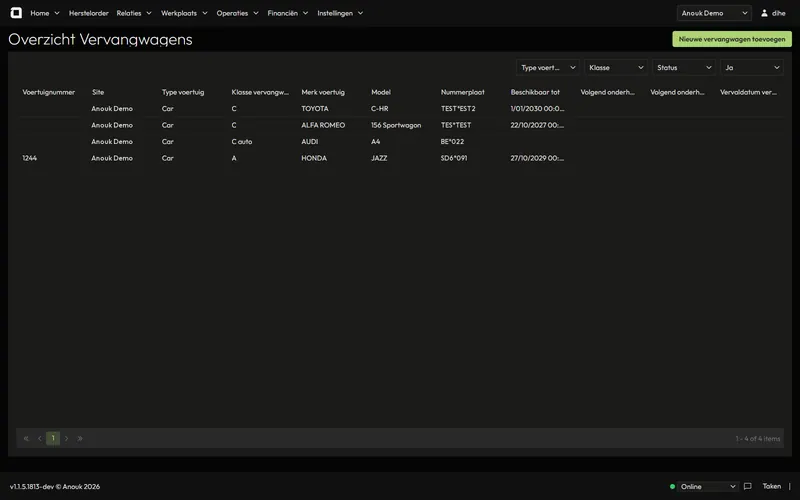The image size is (800, 500).
Task: Click the 27/10/2029 availability date
Action: [537, 158]
